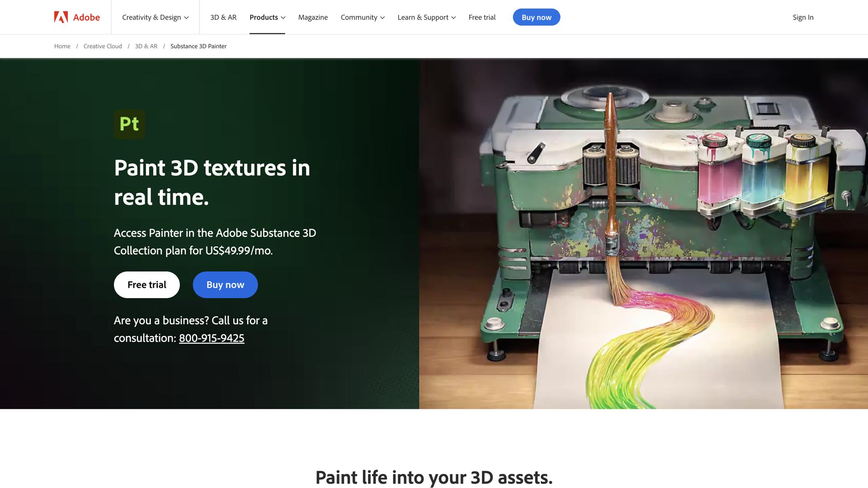This screenshot has height=488, width=868.
Task: Open the Products dropdown menu
Action: [267, 17]
